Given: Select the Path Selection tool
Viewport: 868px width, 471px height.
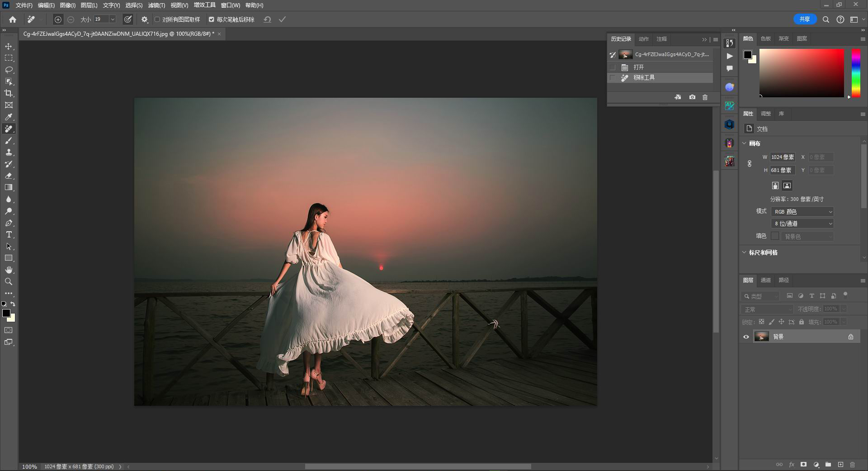Looking at the screenshot, I should (x=9, y=246).
